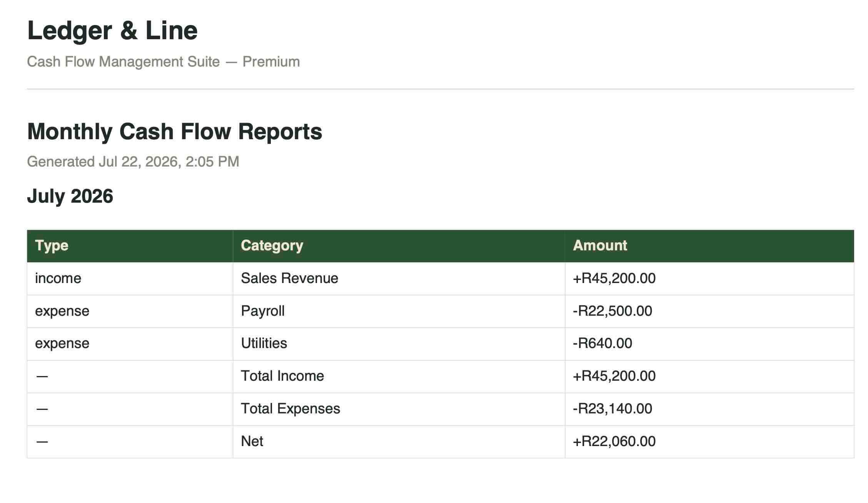This screenshot has width=868, height=503.
Task: Select the Payroll category cell
Action: point(399,311)
